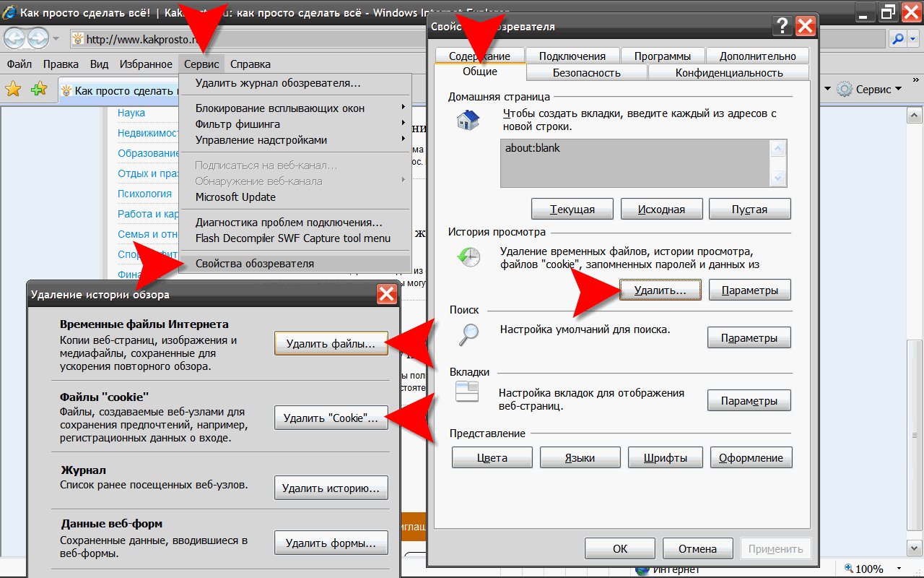The width and height of the screenshot is (924, 578).
Task: Click the browsing history clock icon
Action: tap(468, 257)
